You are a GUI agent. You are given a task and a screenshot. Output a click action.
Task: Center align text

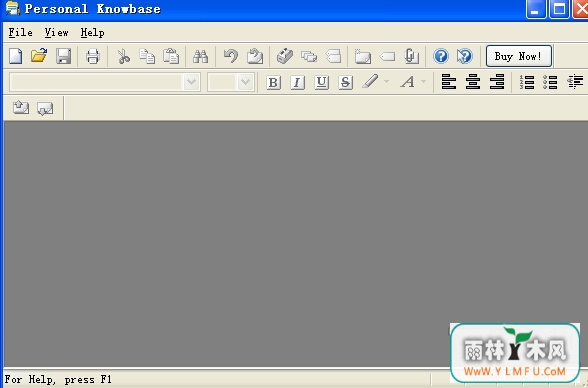click(473, 82)
